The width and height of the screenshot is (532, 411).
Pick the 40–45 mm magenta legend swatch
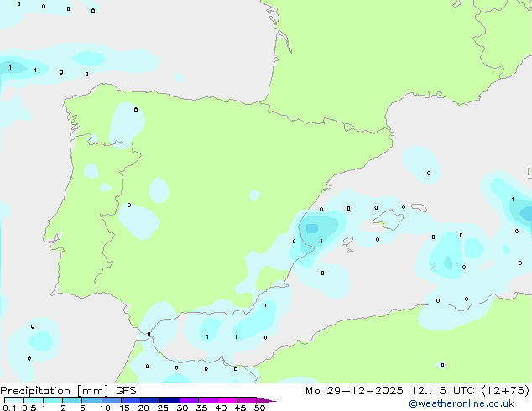[227, 400]
